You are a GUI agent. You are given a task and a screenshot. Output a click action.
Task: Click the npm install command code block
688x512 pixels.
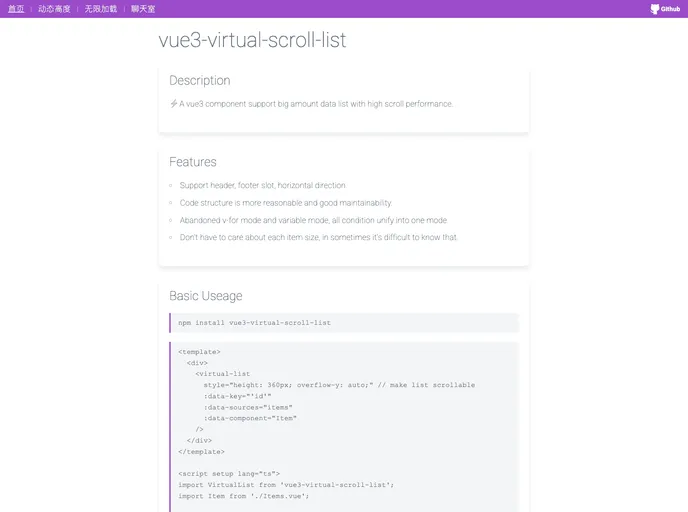pyautogui.click(x=344, y=323)
